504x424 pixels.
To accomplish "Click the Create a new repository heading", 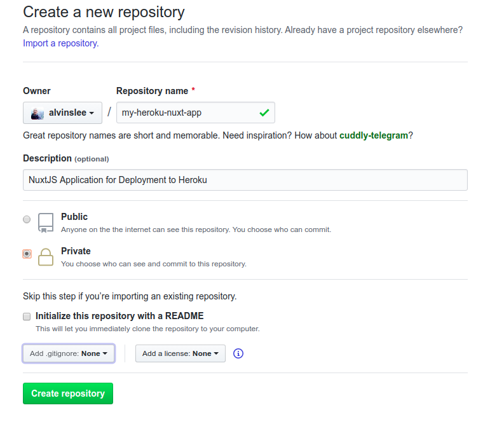I will click(x=104, y=11).
